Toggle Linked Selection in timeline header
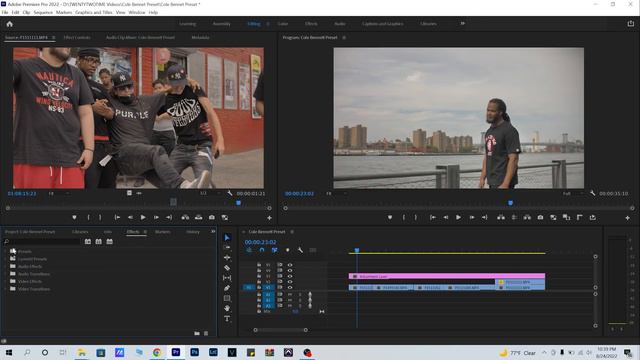The width and height of the screenshot is (640, 360). coord(275,250)
